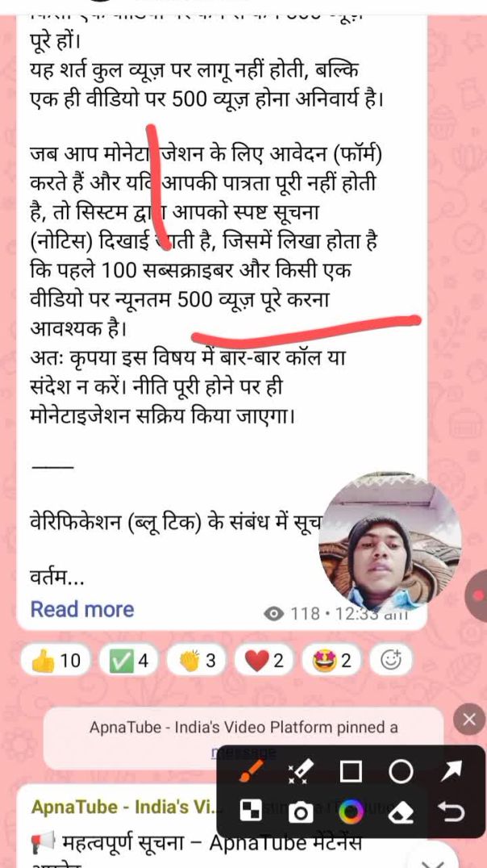The width and height of the screenshot is (487, 868).
Task: Undo the last drawing stroke
Action: 451,812
